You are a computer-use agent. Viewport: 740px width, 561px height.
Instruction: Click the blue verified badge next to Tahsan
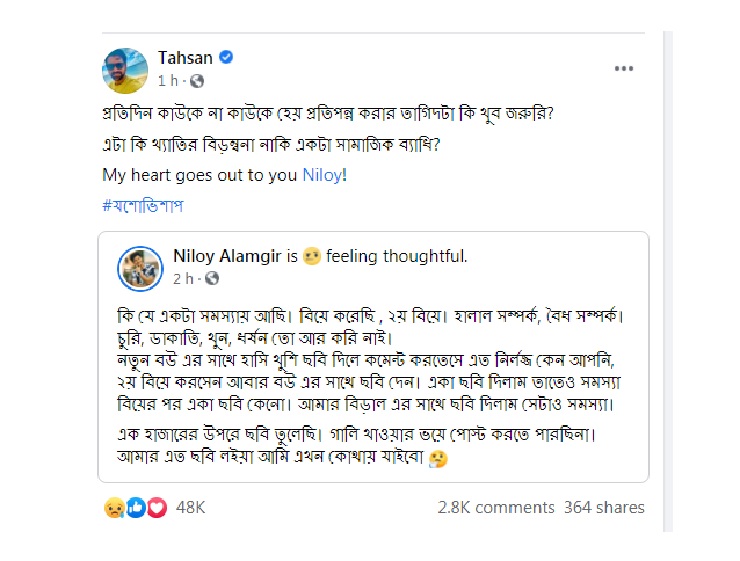(x=226, y=58)
